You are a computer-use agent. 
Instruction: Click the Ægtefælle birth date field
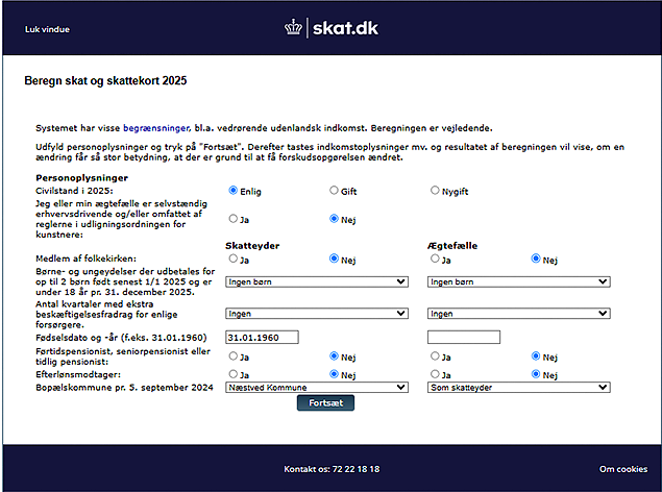464,337
